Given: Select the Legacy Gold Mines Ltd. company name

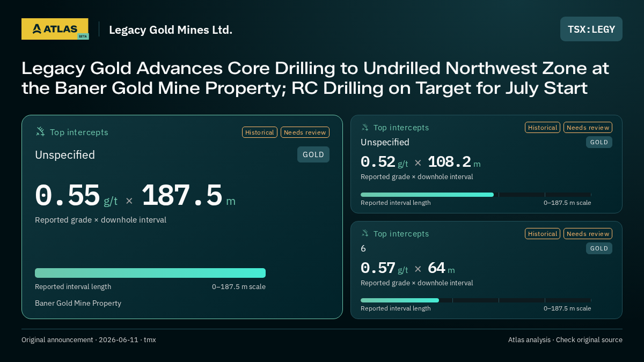Looking at the screenshot, I should pyautogui.click(x=171, y=29).
